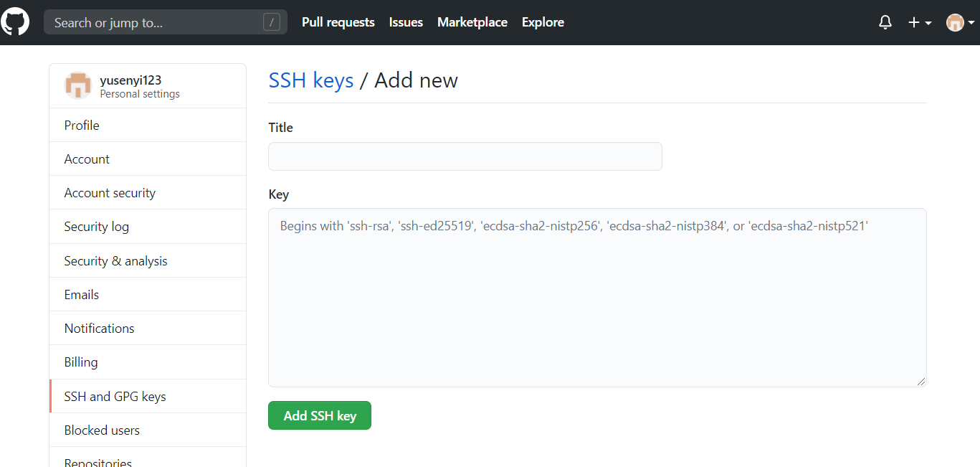Open Blocked users settings

click(x=148, y=430)
